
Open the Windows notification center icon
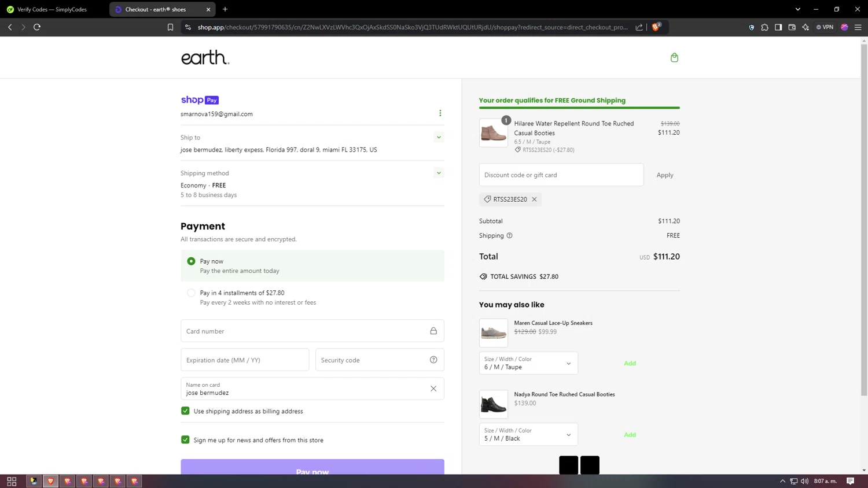click(x=851, y=481)
